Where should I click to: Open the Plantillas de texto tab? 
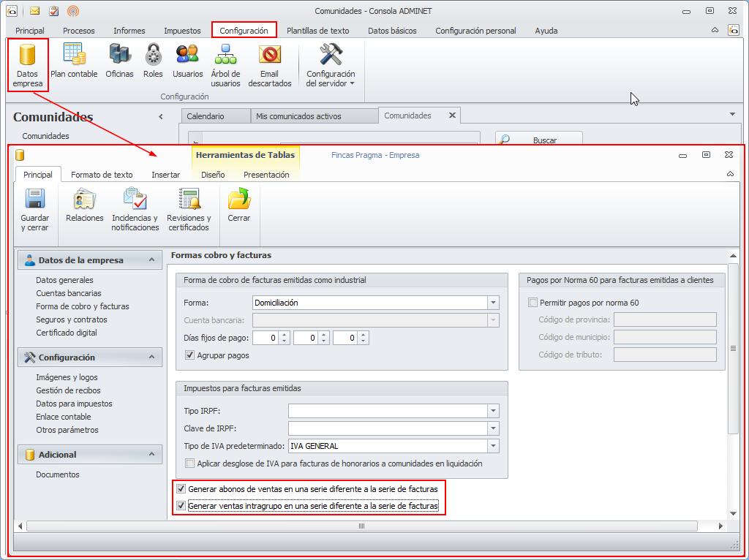(317, 31)
